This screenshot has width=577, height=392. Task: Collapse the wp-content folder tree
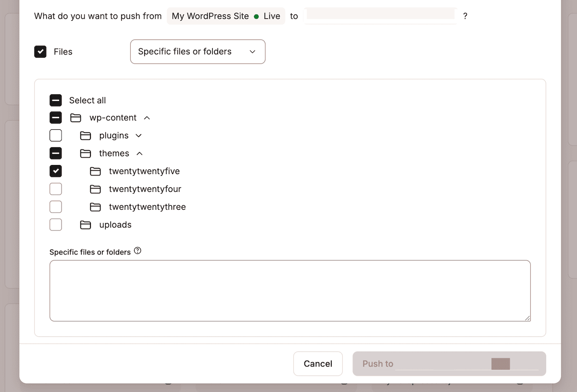coord(147,118)
